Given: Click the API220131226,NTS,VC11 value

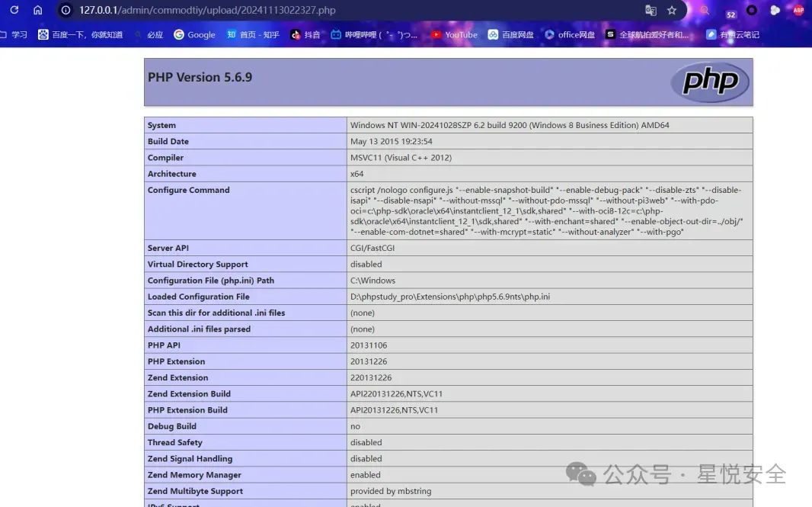Looking at the screenshot, I should pos(397,394).
